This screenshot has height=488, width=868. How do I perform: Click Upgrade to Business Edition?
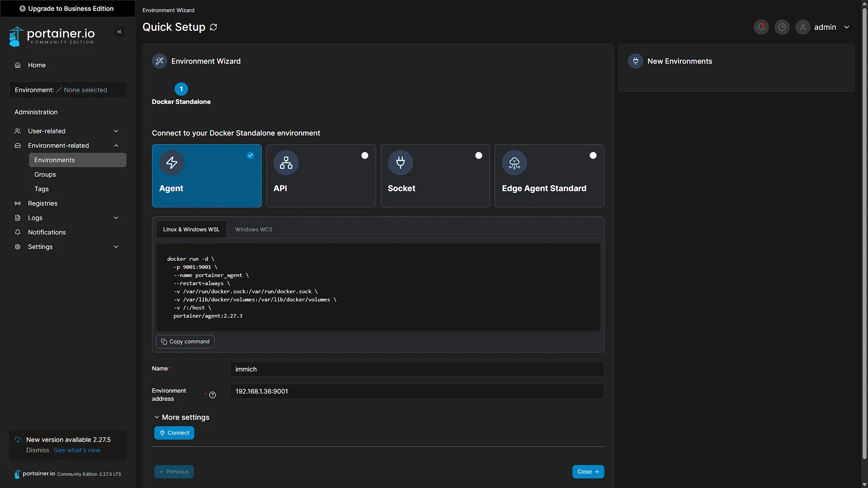(x=68, y=9)
